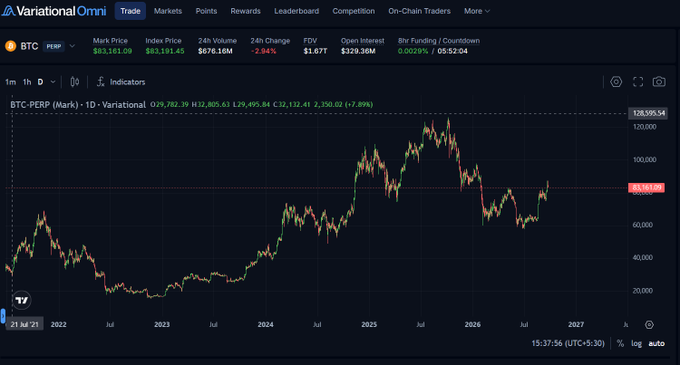Click the Open Interest $329.36M value

point(358,51)
